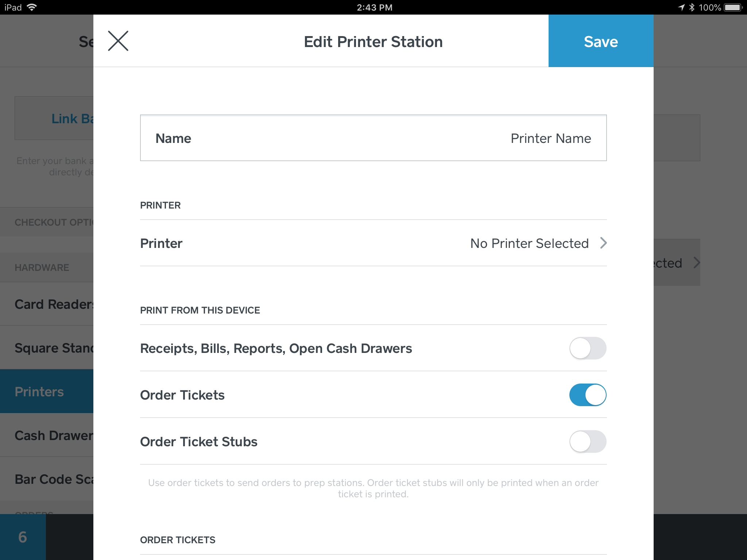Viewport: 747px width, 560px height.
Task: Disable the Order Tickets switch
Action: click(588, 395)
